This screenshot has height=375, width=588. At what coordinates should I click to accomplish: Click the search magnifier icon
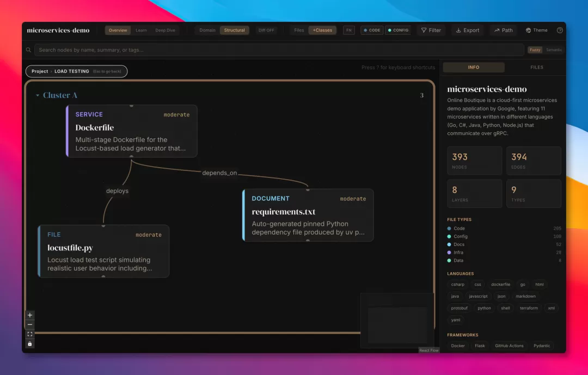tap(28, 50)
